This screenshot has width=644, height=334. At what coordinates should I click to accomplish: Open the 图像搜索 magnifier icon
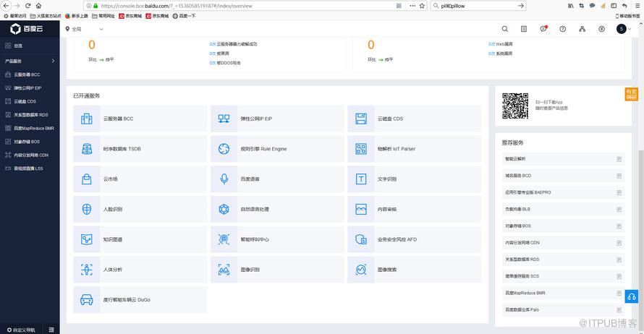[x=361, y=270]
